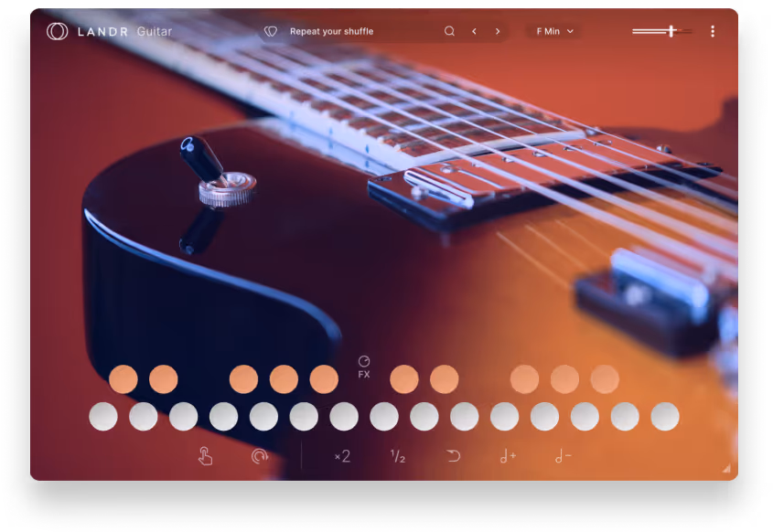Image resolution: width=773 pixels, height=532 pixels.
Task: Play the ninth white pad from left
Action: pyautogui.click(x=424, y=416)
